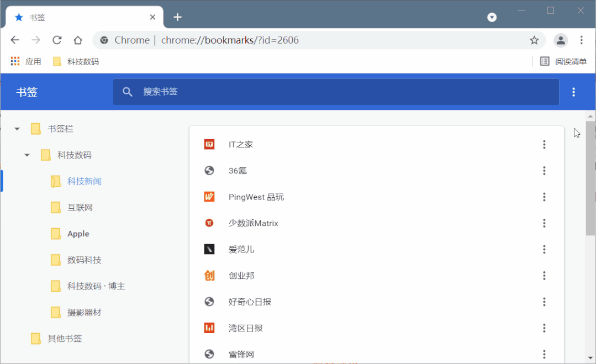The height and width of the screenshot is (364, 596).
Task: Click the 爱范儿 favicon
Action: point(209,249)
